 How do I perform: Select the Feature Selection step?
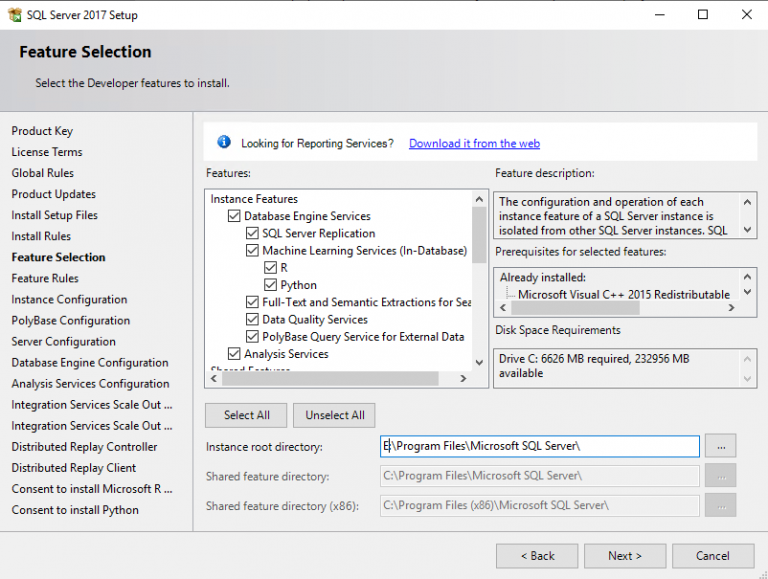pyautogui.click(x=58, y=257)
